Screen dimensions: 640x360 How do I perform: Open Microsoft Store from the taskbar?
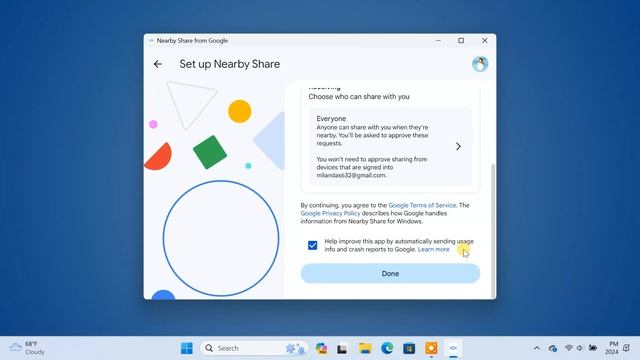click(x=409, y=348)
